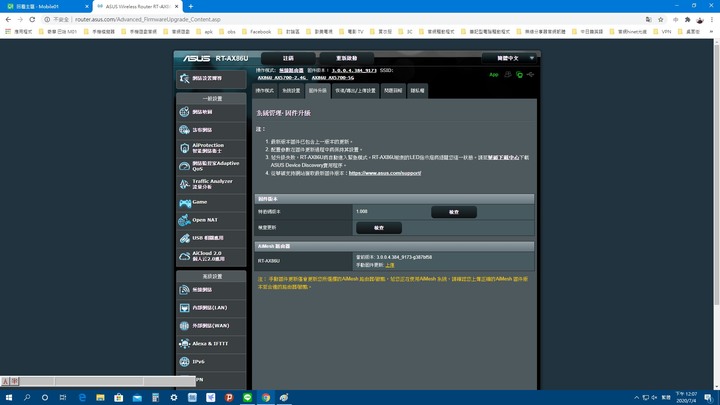The image size is (720, 405).
Task: Open the obs bookmark folder
Action: pos(227,32)
